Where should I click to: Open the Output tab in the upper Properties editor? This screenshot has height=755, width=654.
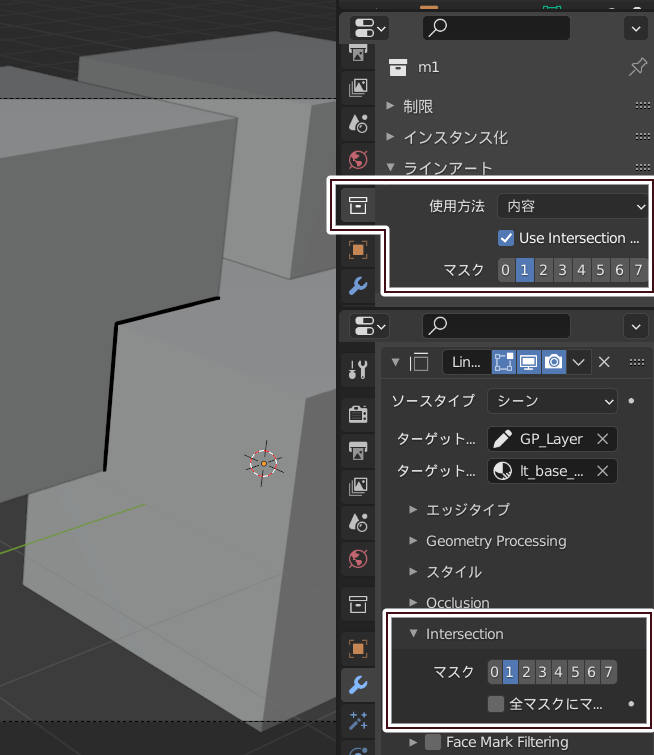358,52
